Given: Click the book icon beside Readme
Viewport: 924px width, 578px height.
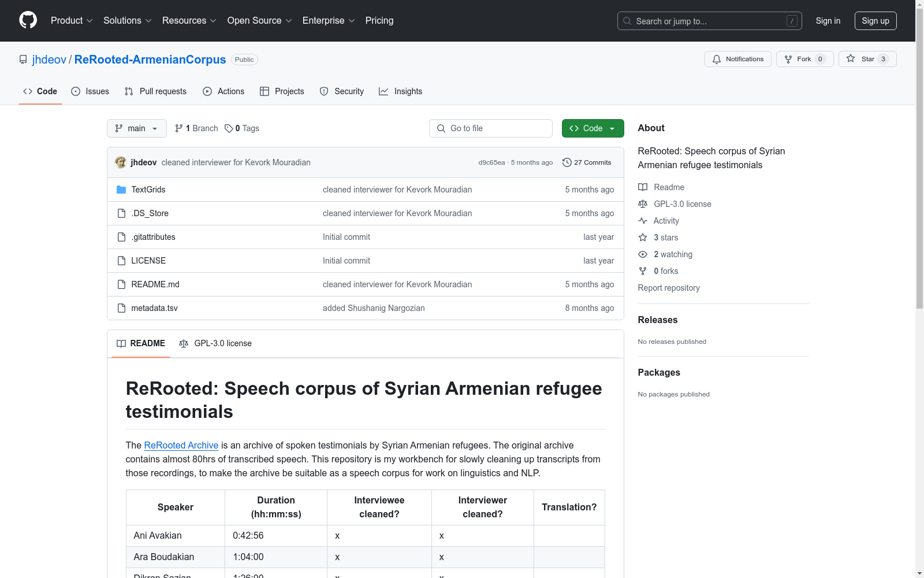Looking at the screenshot, I should pos(643,187).
